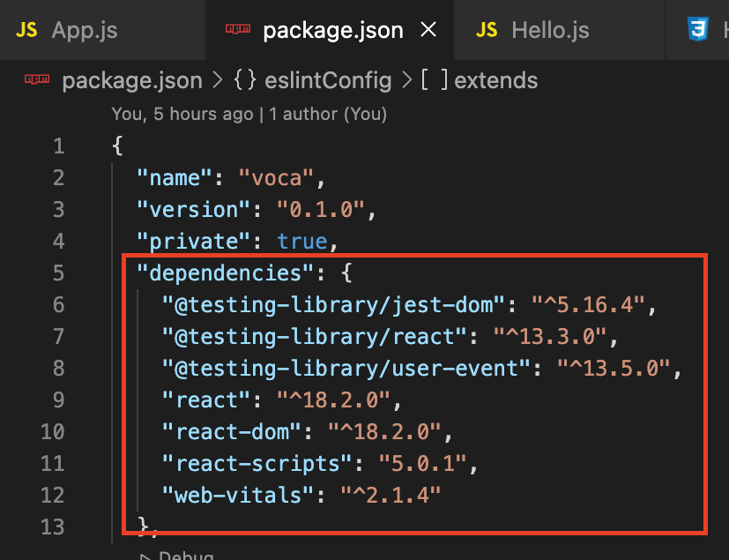Image resolution: width=729 pixels, height=560 pixels.
Task: Click the "^5.16.4" version value
Action: point(588,305)
